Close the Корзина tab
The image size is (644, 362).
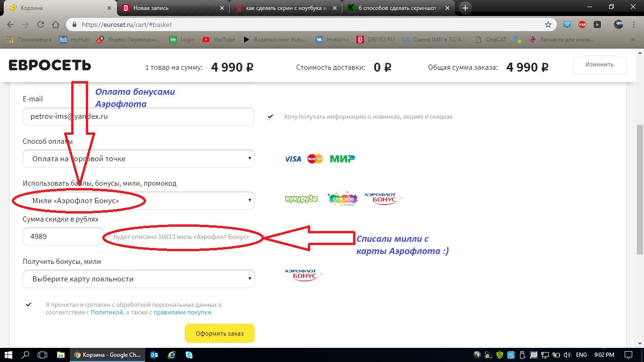point(109,8)
